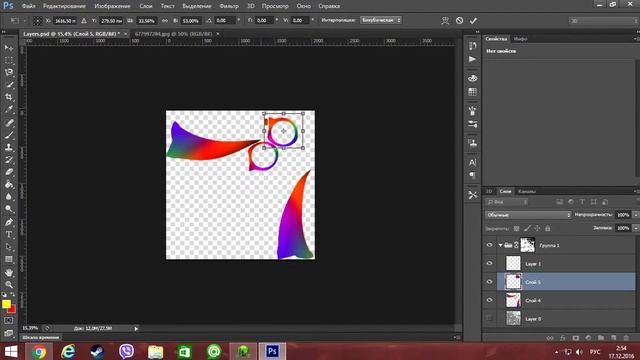Click the rotation angle input field

coord(225,20)
